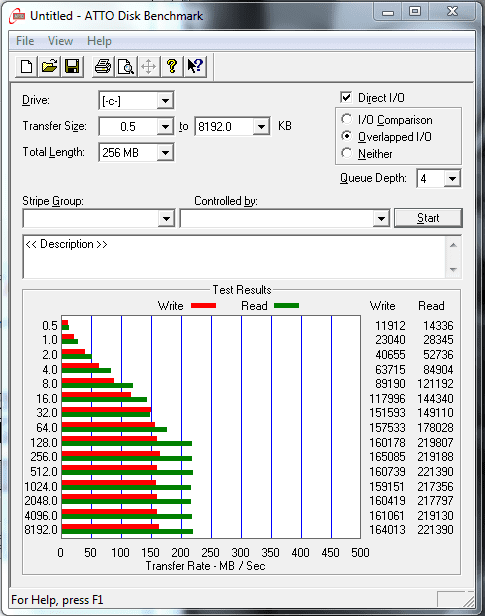Click the write value 11912
Viewport: 485px width, 616px height.
tap(390, 326)
